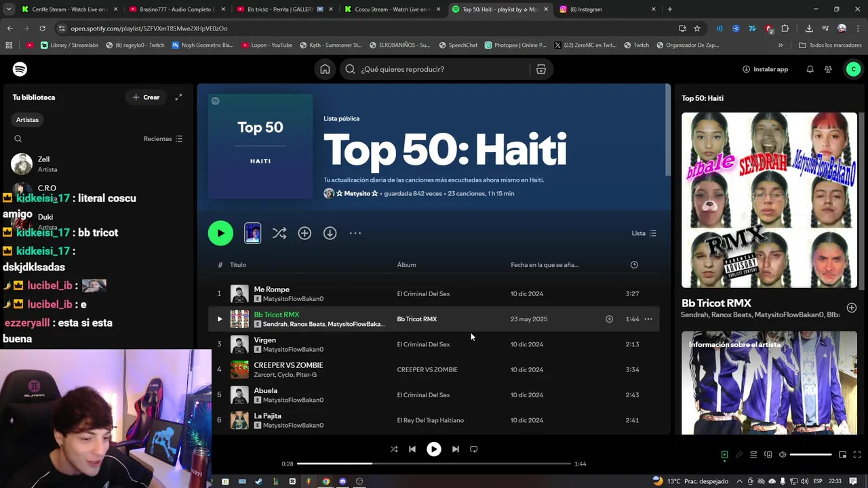Open the CREEPER VS ZOMBIE album link
868x488 pixels.
coord(427,369)
